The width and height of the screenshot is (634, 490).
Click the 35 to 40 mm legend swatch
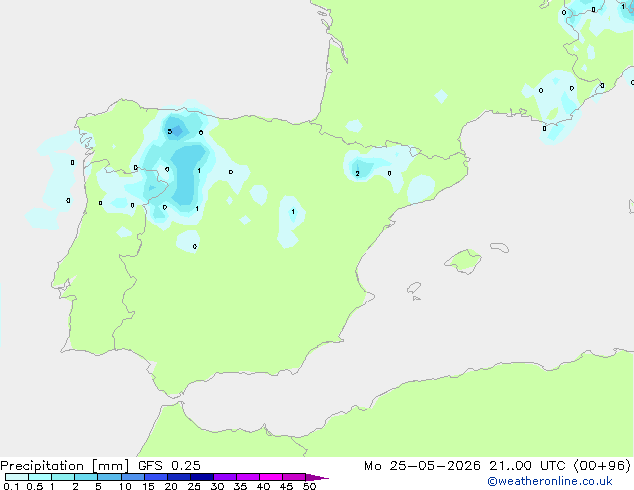248,477
